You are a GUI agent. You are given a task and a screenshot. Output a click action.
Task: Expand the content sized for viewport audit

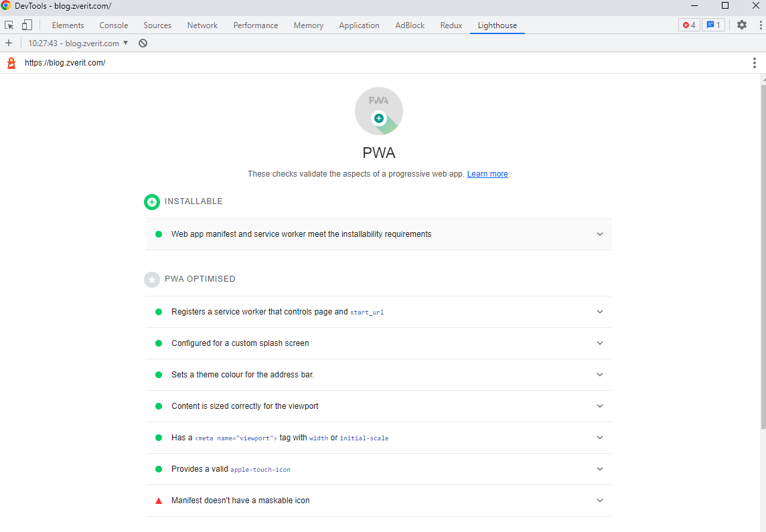378,406
